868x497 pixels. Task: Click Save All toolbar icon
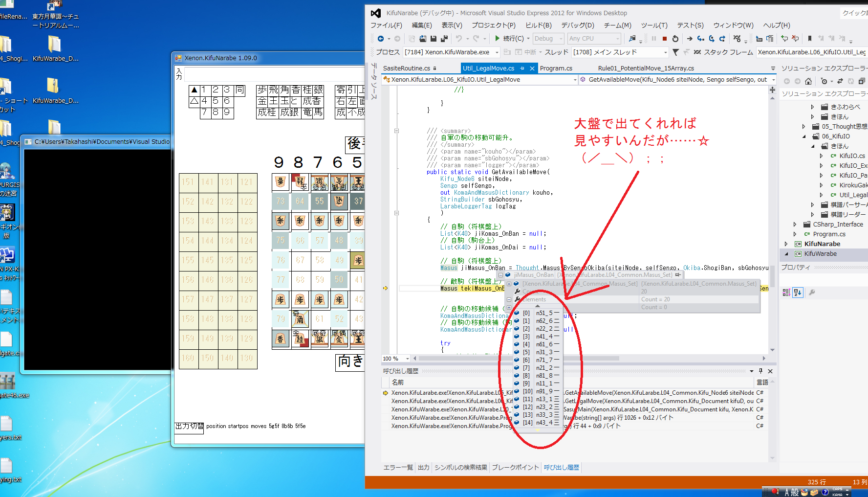(x=444, y=39)
